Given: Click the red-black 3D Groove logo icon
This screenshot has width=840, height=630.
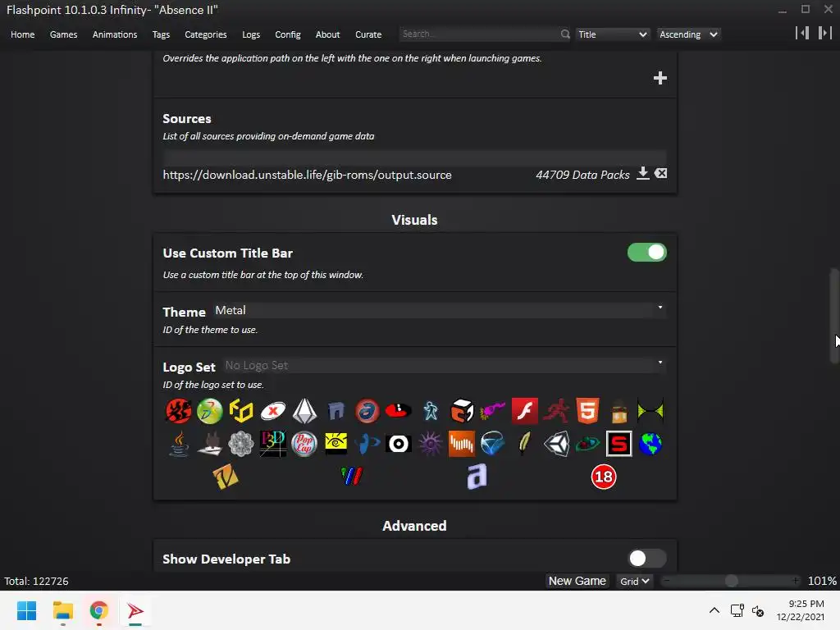Looking at the screenshot, I should (x=178, y=412).
